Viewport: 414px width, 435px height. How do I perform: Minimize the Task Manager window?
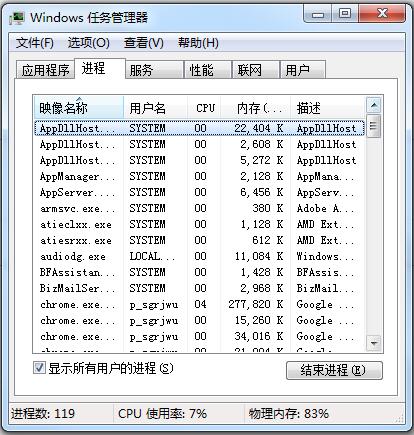[318, 14]
